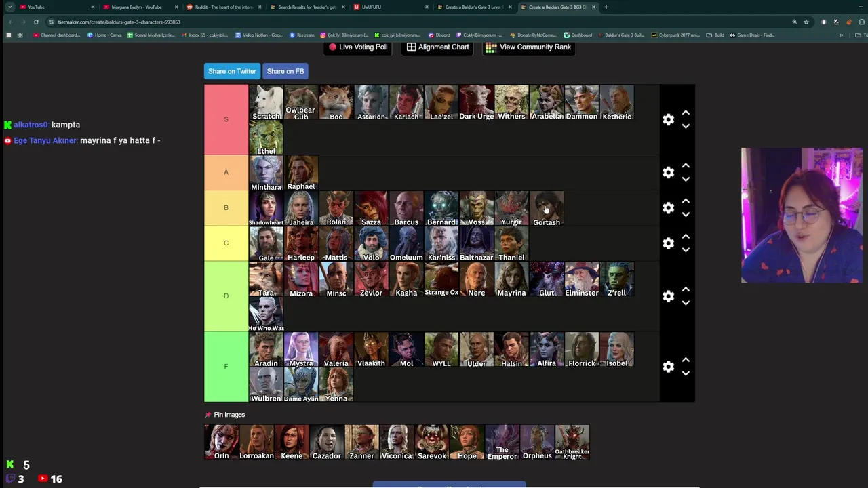This screenshot has height=488, width=868.
Task: Open tab search dropdown arrow
Action: [9, 7]
